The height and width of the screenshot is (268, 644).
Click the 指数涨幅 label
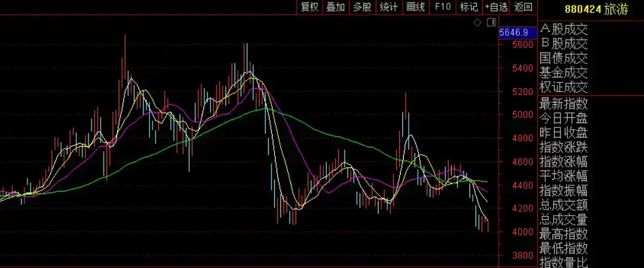563,161
